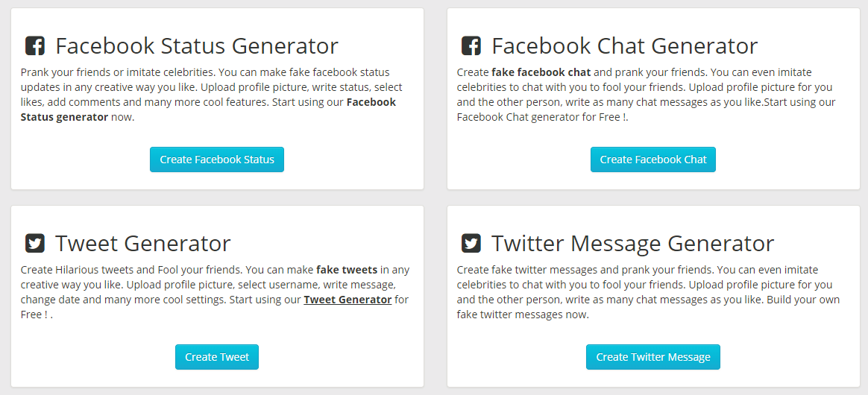
Task: Click the bold fake tweets text
Action: (347, 270)
